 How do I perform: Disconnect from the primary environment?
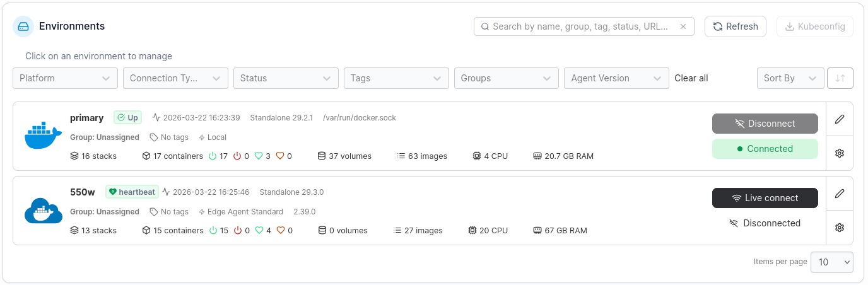point(765,124)
